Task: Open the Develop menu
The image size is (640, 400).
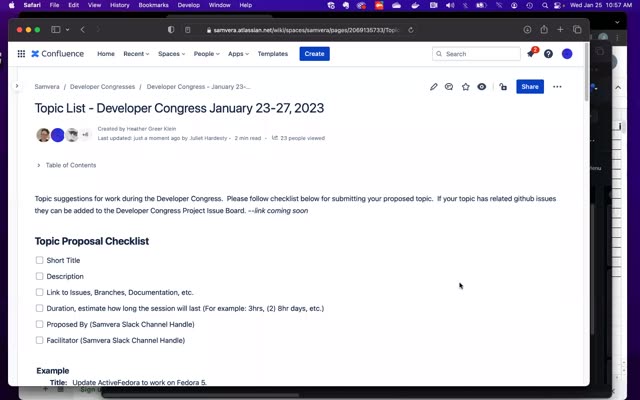Action: click(x=189, y=5)
